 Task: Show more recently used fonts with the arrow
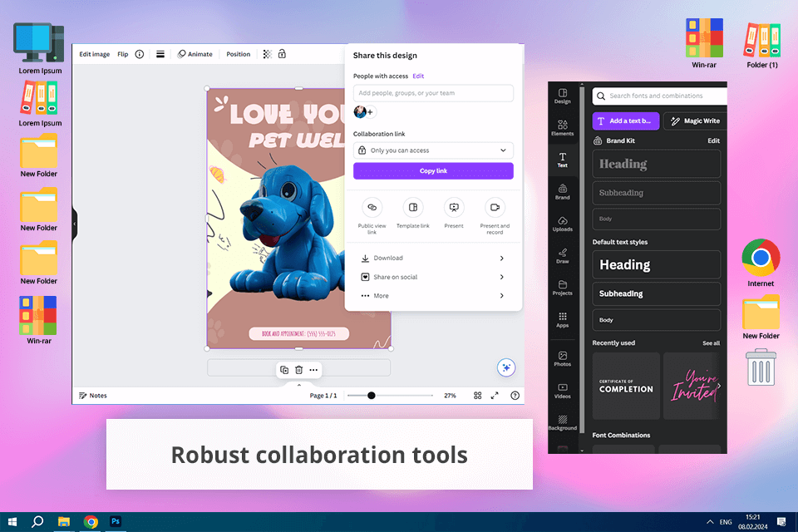[718, 386]
